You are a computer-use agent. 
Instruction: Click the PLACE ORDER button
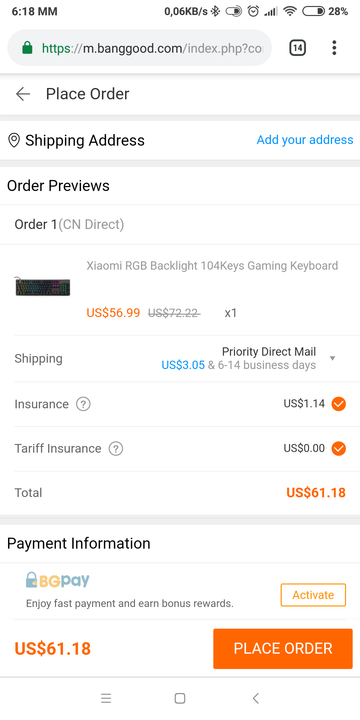(x=283, y=649)
